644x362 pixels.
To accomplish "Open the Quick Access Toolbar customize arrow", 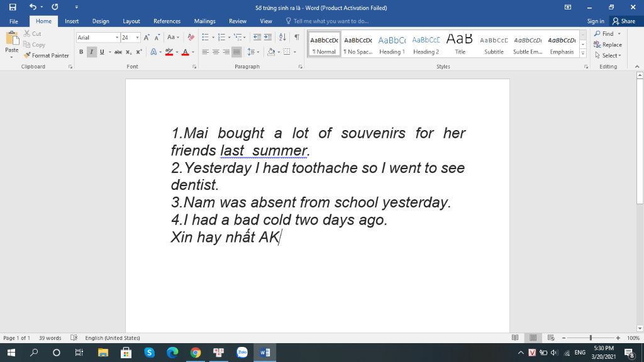I will point(76,7).
